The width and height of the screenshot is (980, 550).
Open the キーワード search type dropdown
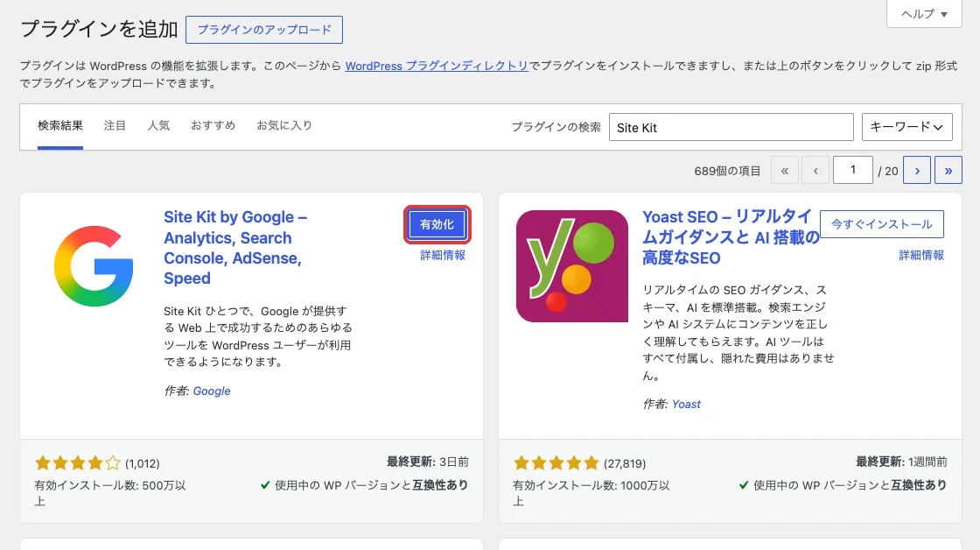(x=906, y=127)
